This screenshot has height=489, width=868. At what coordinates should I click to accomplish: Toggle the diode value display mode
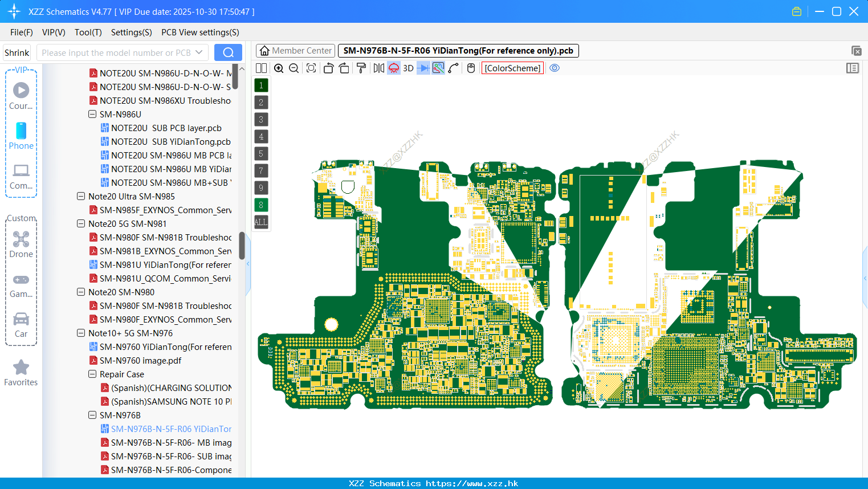423,68
